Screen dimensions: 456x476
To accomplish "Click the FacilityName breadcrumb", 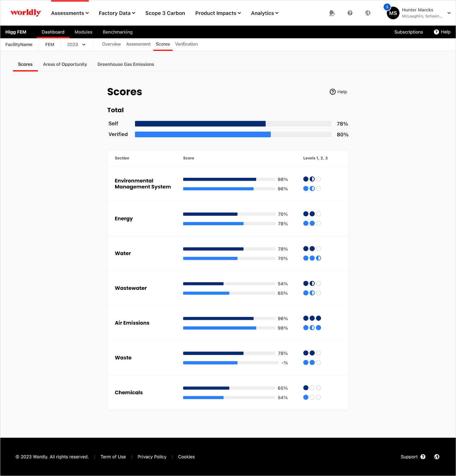I will [19, 45].
